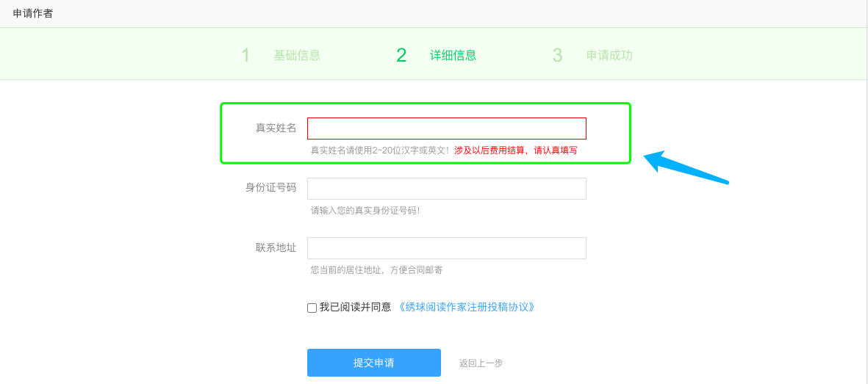Viewport: 868px width, 384px height.
Task: Click the 申请作者 page title
Action: tap(33, 13)
